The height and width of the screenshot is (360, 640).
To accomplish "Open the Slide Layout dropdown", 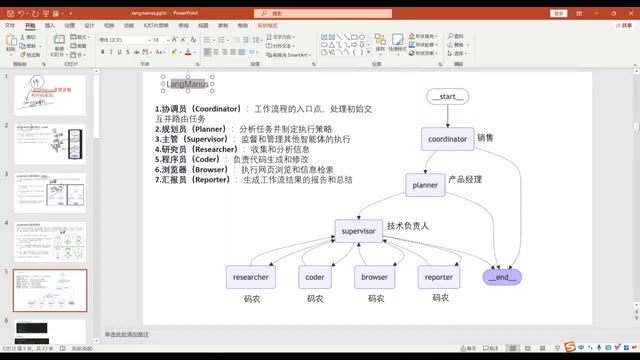I will [x=80, y=37].
